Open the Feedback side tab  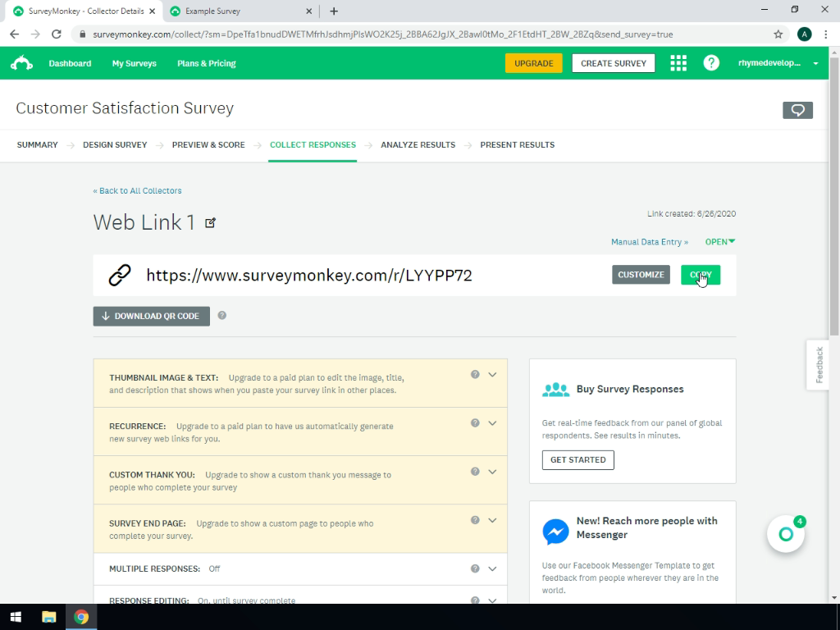pos(819,365)
